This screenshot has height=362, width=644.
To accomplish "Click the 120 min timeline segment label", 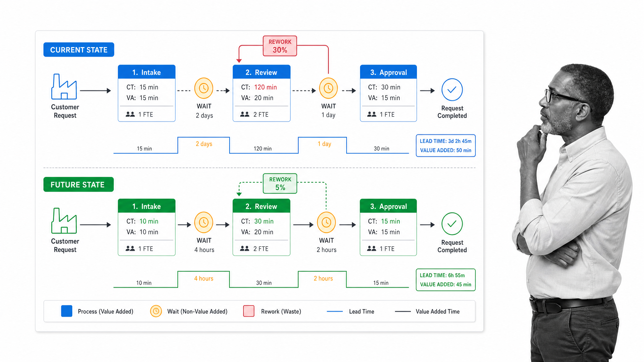I will 263,148.
